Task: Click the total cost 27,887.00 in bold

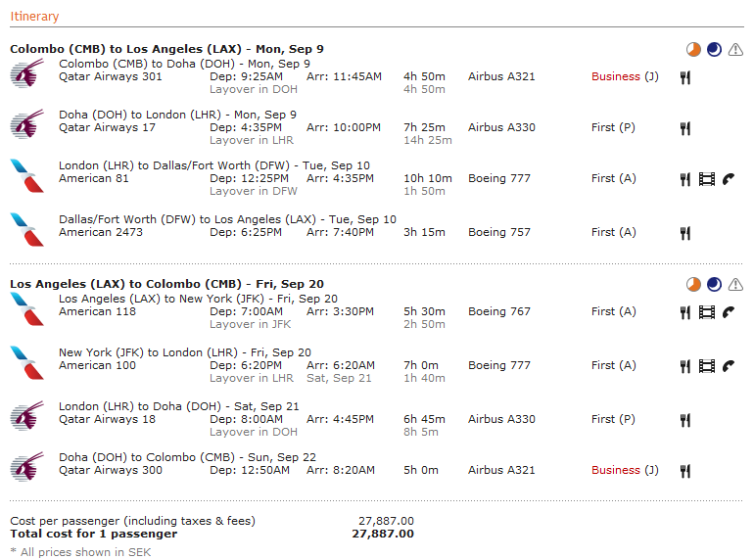Action: (383, 535)
